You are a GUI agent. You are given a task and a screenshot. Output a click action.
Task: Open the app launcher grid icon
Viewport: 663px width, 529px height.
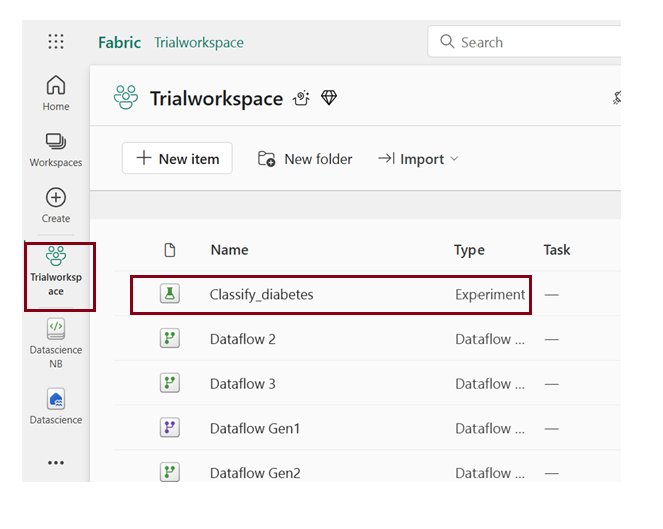tap(56, 42)
